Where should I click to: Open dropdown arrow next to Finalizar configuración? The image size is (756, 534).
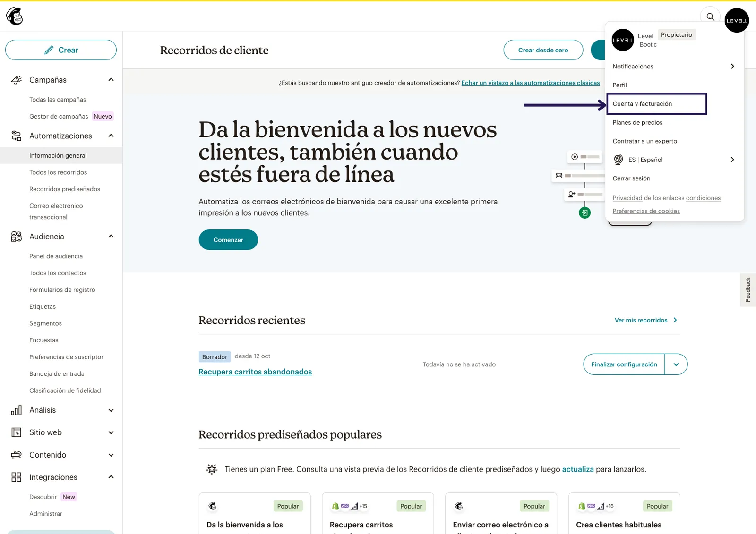pos(676,364)
